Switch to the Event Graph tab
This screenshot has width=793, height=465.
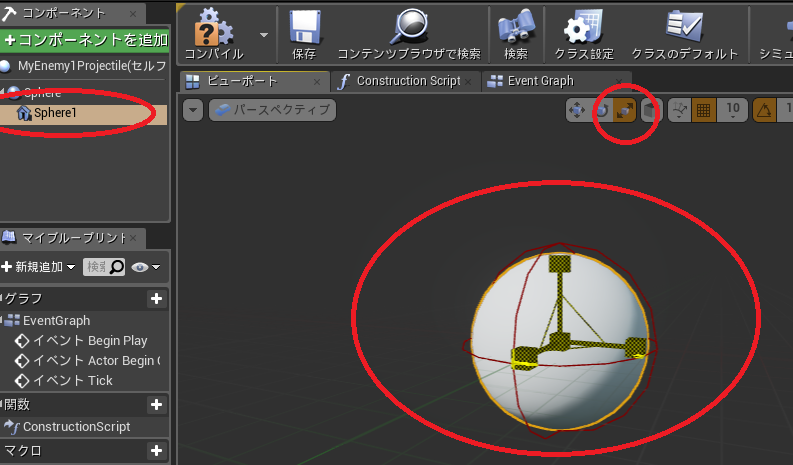click(x=540, y=81)
